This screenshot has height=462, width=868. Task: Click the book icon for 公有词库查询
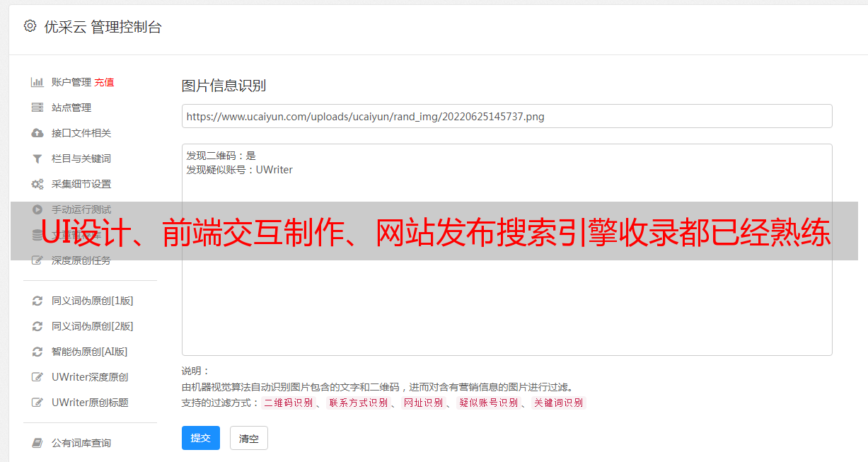click(37, 443)
